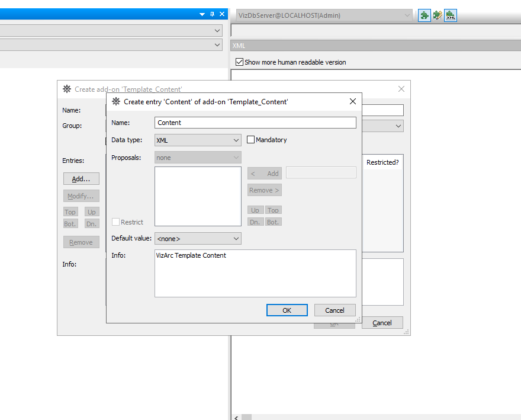The height and width of the screenshot is (420, 521).
Task: Open the Data type XML dropdown
Action: 198,140
